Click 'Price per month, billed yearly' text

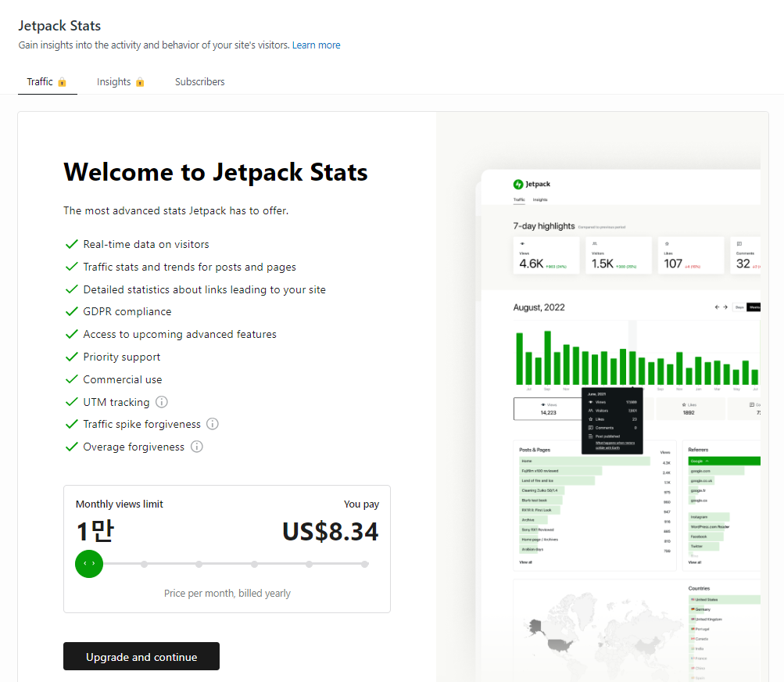pos(227,593)
